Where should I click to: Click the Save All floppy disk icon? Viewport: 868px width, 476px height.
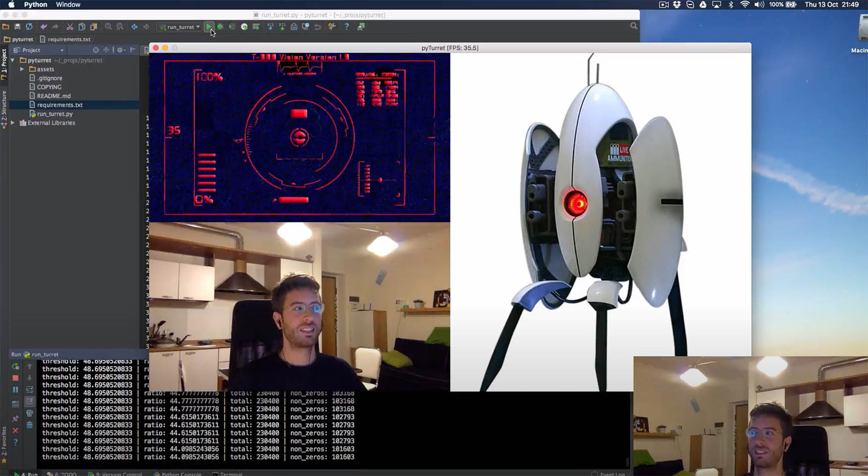pyautogui.click(x=17, y=27)
